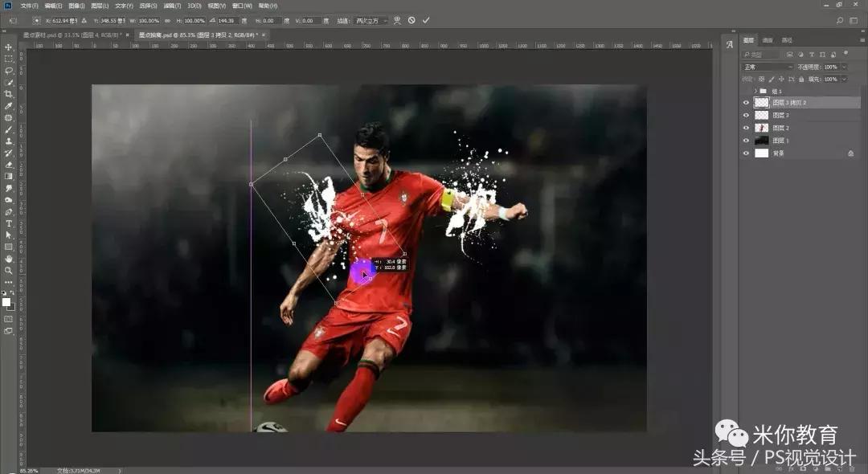Image resolution: width=868 pixels, height=474 pixels.
Task: Cancel transform with the circle-slash icon
Action: click(x=411, y=20)
